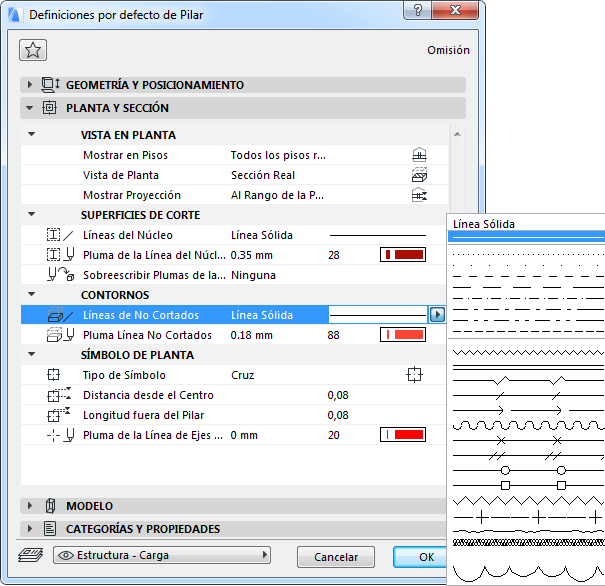Choose the dotted line type
Image resolution: width=605 pixels, height=586 pixels.
[x=526, y=255]
